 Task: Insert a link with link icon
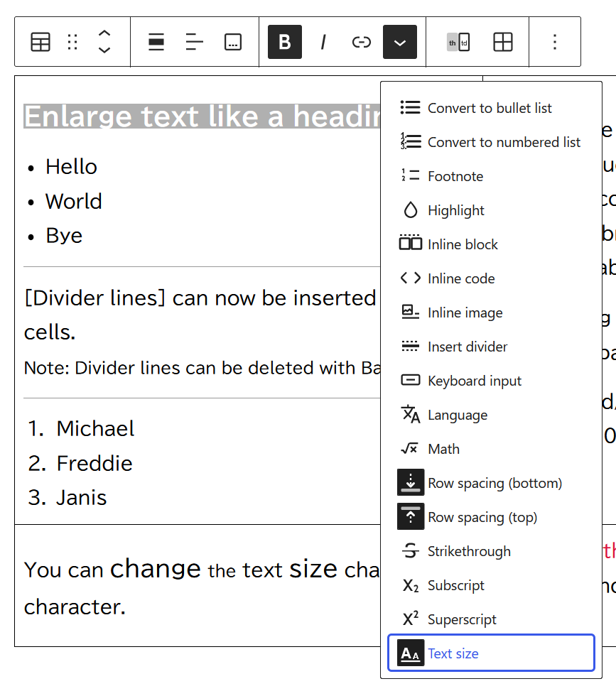(x=361, y=42)
